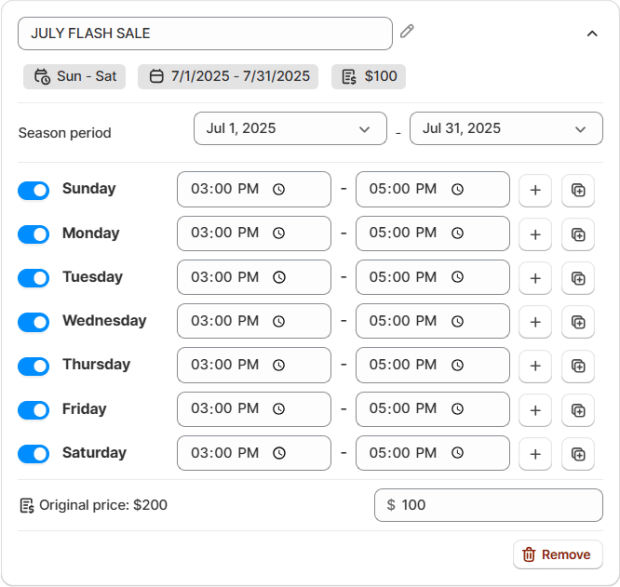Click the Tuesday end time field
Viewport: 620px width, 587px height.
(x=433, y=277)
